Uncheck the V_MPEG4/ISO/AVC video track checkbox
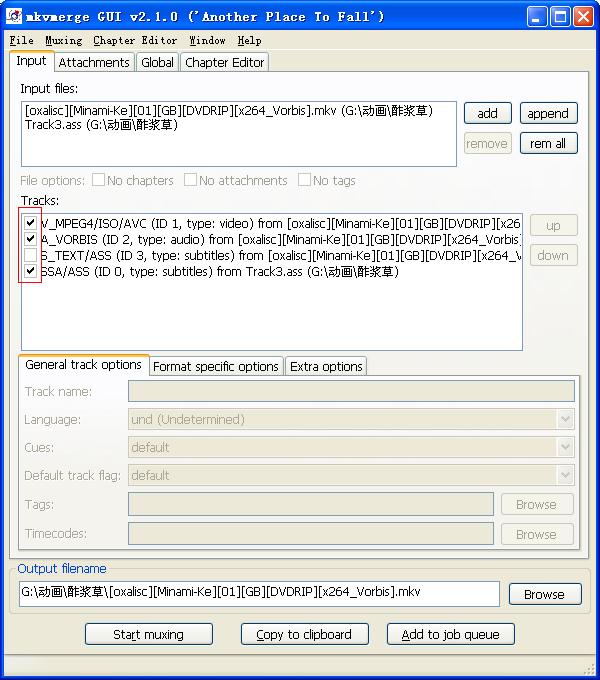 [x=31, y=223]
